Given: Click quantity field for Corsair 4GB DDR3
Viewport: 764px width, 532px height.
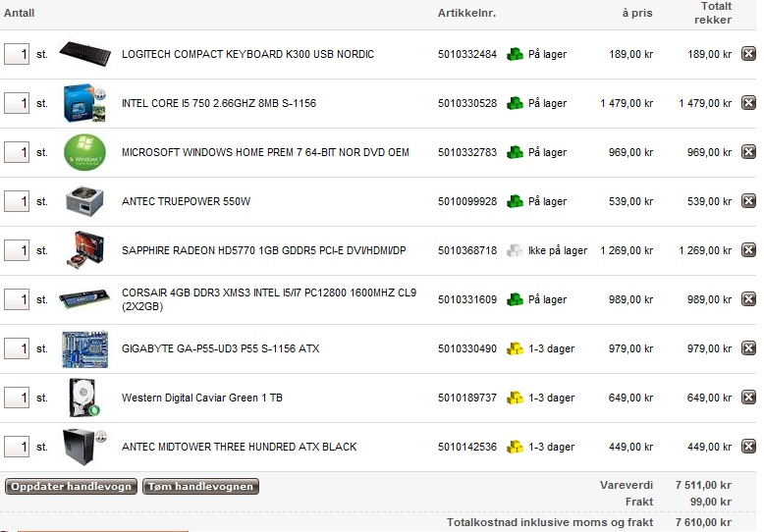Looking at the screenshot, I should [x=17, y=299].
